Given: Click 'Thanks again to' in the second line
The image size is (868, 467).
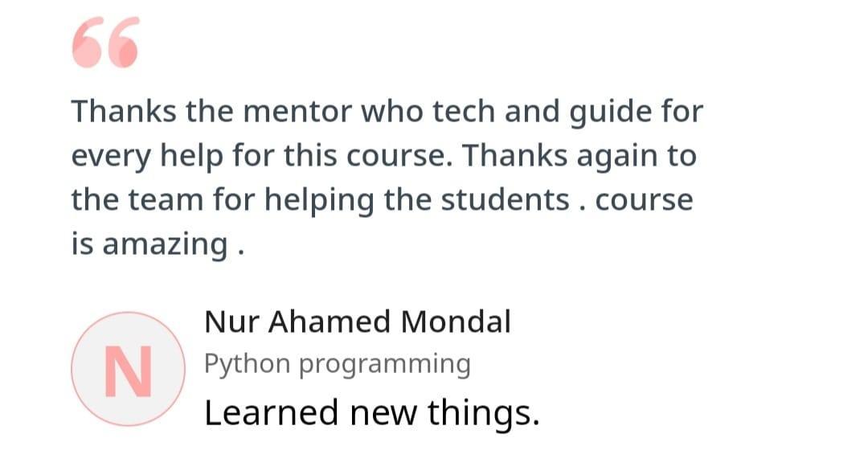Looking at the screenshot, I should click(x=579, y=157).
